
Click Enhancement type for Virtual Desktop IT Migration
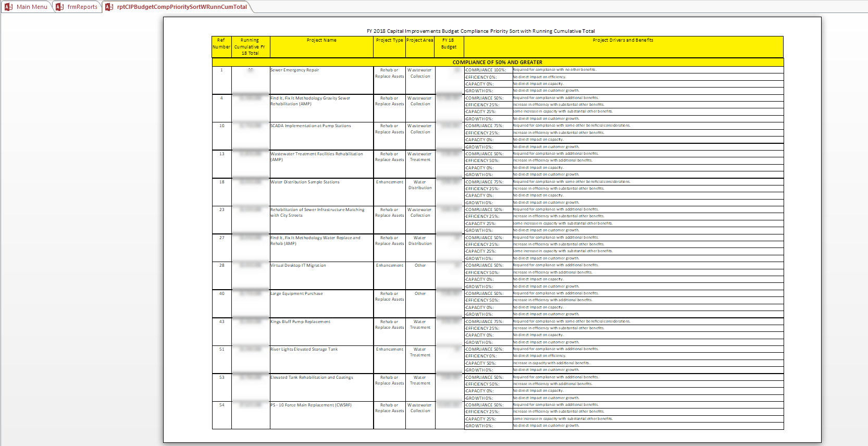point(389,265)
